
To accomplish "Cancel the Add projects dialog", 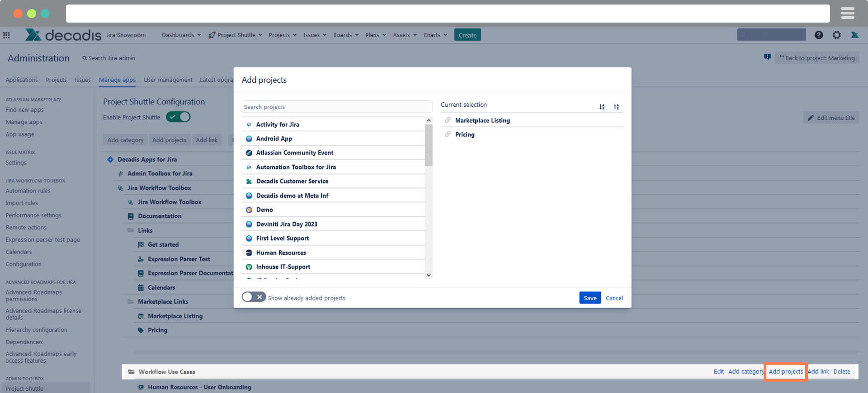I will [614, 298].
